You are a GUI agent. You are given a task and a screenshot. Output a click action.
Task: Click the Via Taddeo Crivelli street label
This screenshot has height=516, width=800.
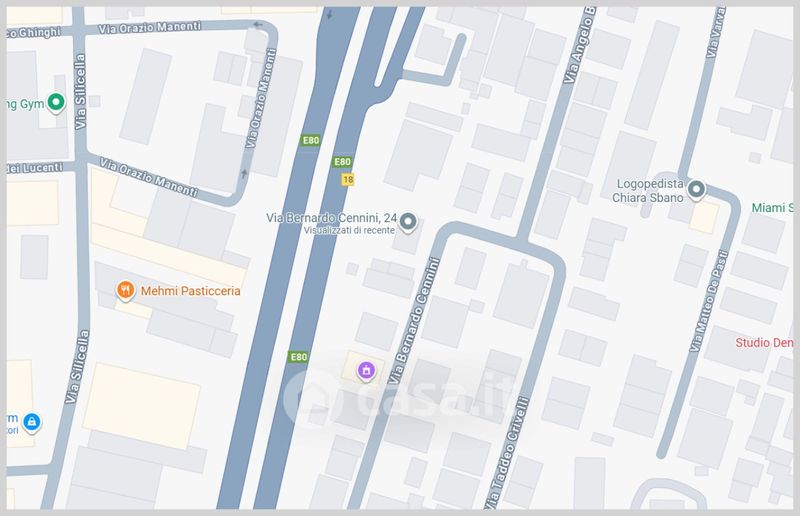pyautogui.click(x=509, y=452)
